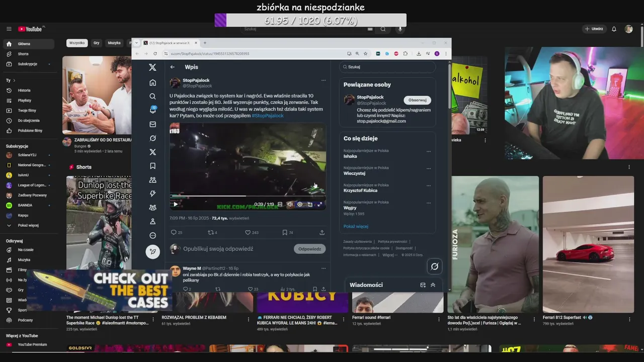
Task: Click the Pokaż więcej trends link
Action: pos(356,226)
